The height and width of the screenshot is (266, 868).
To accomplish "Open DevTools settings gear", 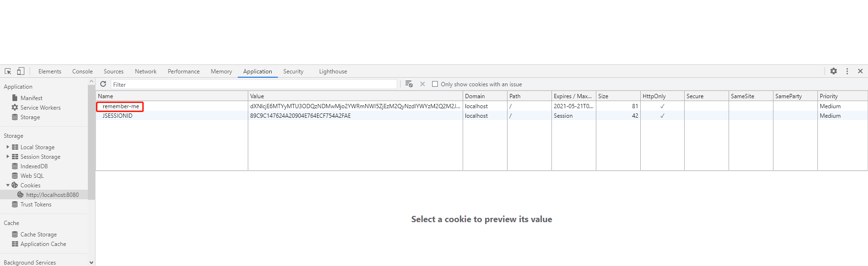I will click(x=834, y=71).
